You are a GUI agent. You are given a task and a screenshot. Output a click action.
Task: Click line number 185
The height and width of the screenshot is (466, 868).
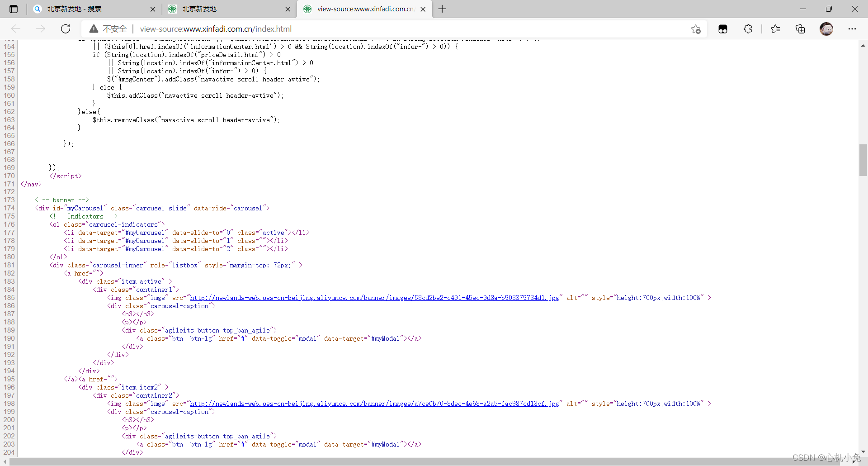coord(9,298)
